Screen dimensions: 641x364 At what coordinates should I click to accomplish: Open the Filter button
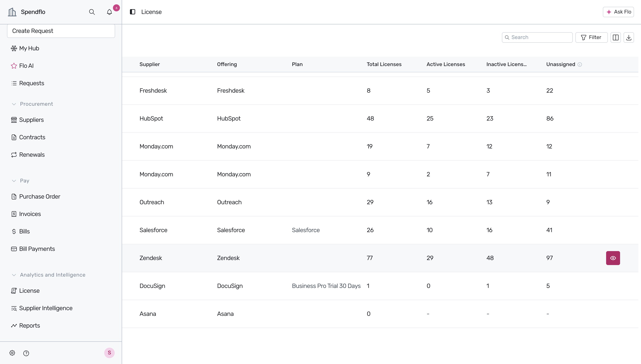(591, 37)
